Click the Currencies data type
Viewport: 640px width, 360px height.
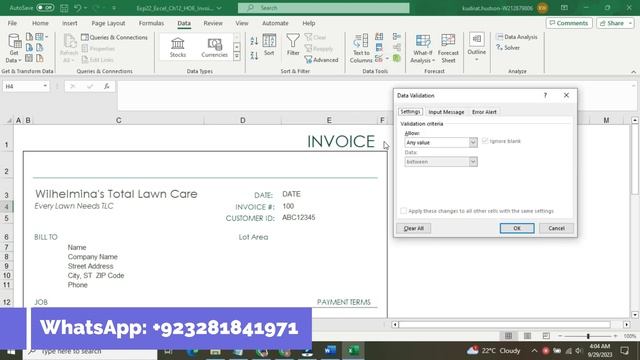click(214, 47)
